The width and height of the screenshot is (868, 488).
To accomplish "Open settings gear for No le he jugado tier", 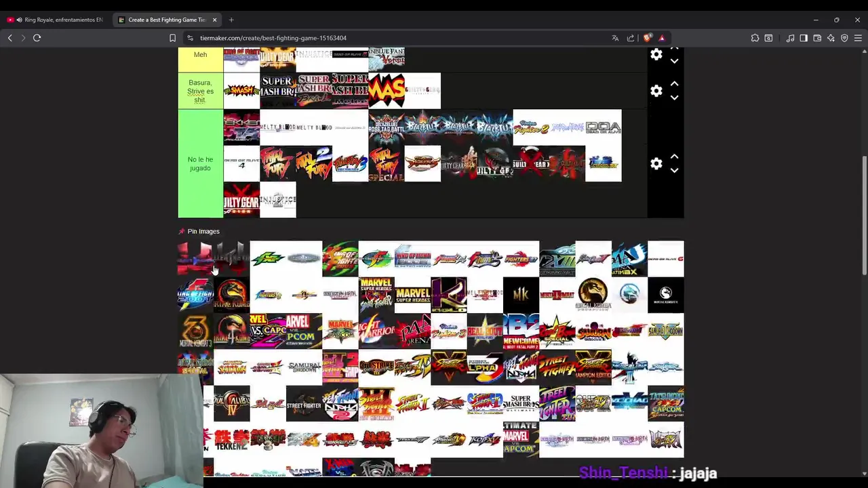I will (656, 164).
